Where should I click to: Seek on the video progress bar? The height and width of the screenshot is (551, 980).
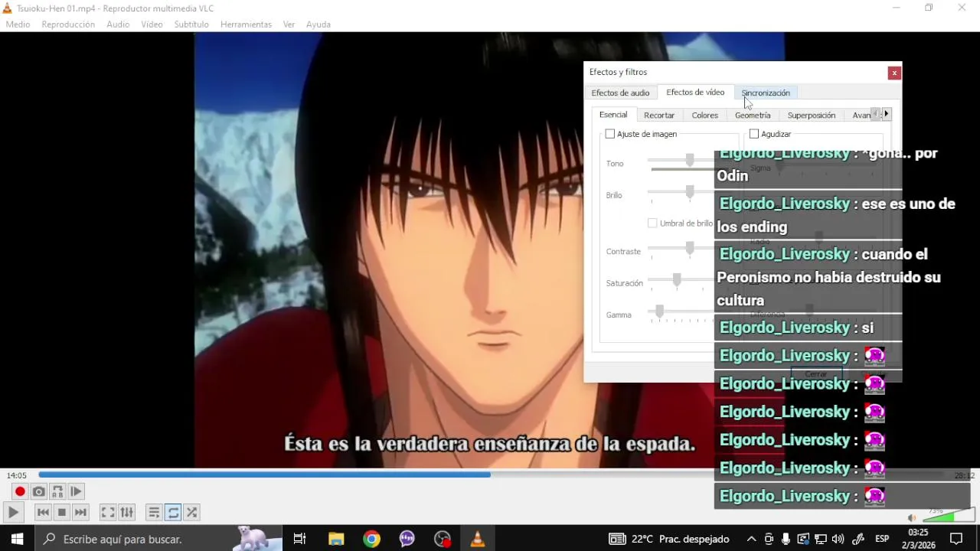[x=490, y=474]
